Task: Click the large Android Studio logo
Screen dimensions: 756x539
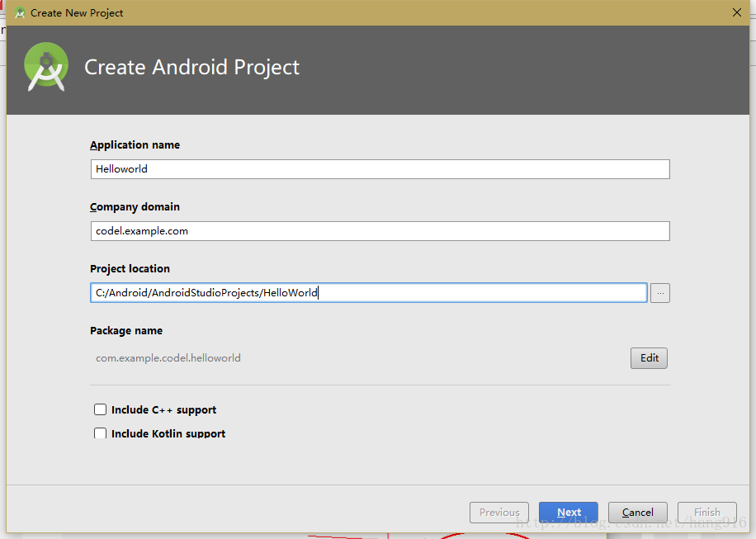Action: 46,67
